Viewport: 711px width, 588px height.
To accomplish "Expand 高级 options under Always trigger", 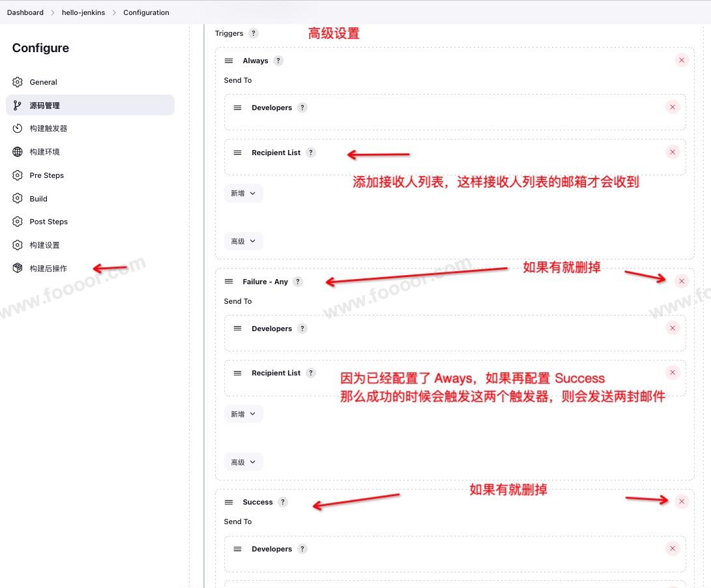I will (x=243, y=241).
